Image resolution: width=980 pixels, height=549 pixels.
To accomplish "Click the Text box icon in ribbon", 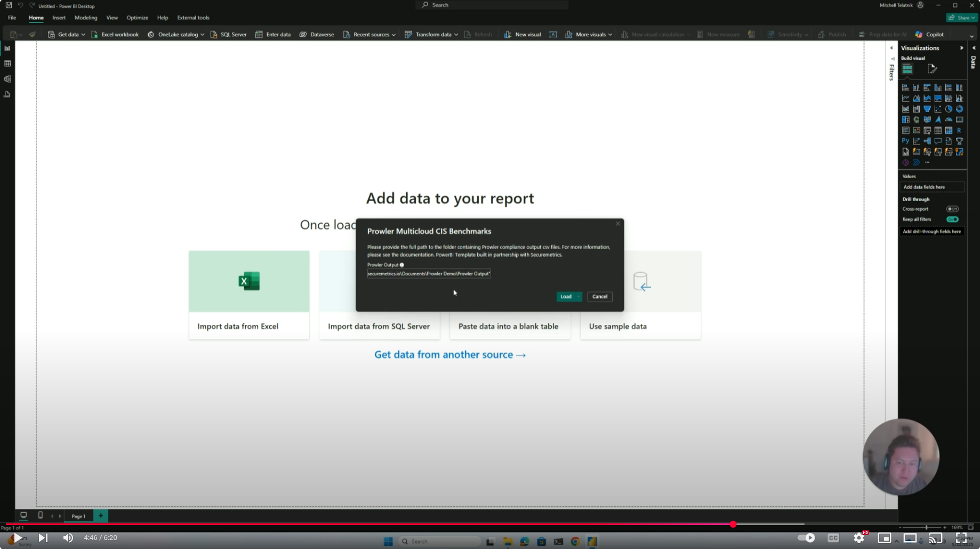I will [553, 35].
